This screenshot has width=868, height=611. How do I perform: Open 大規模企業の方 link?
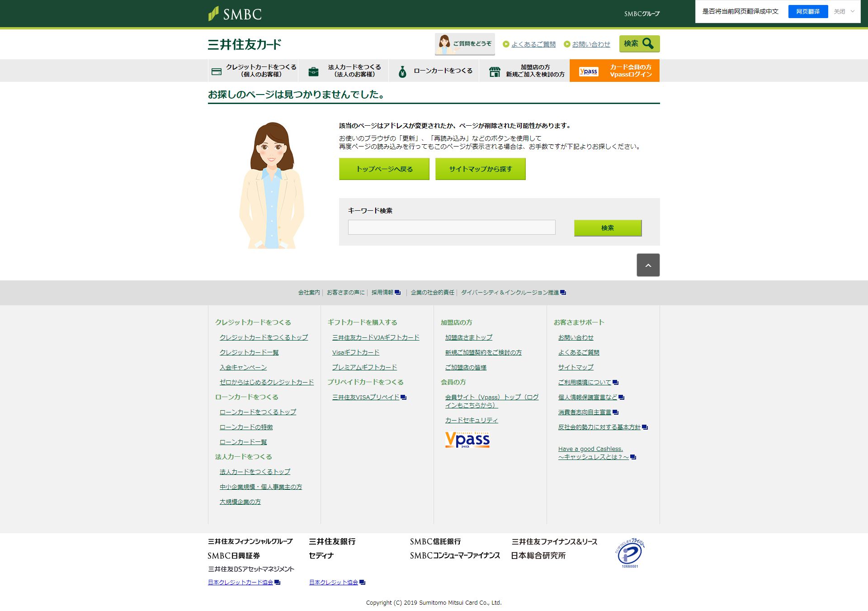pyautogui.click(x=240, y=502)
